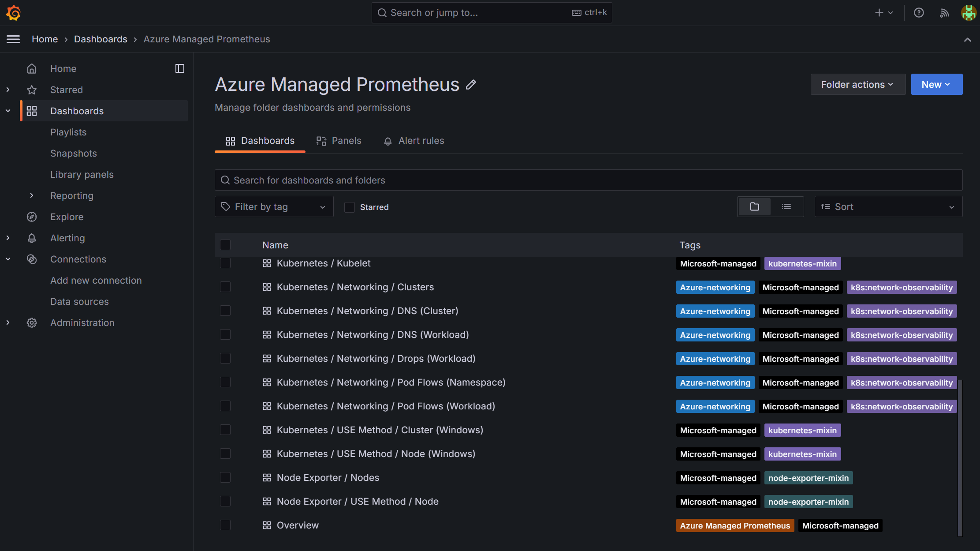The height and width of the screenshot is (551, 980).
Task: Click the search dashboards input field
Action: [588, 180]
